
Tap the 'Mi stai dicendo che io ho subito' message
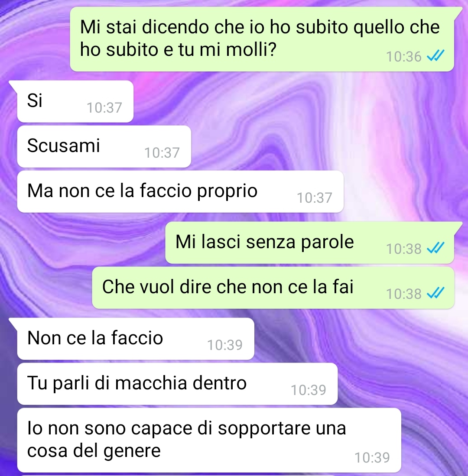(262, 39)
